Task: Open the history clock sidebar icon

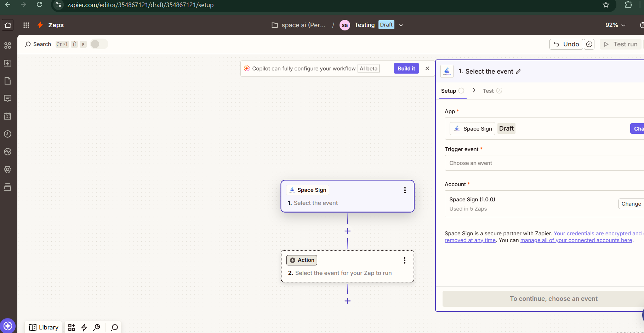Action: tap(8, 134)
